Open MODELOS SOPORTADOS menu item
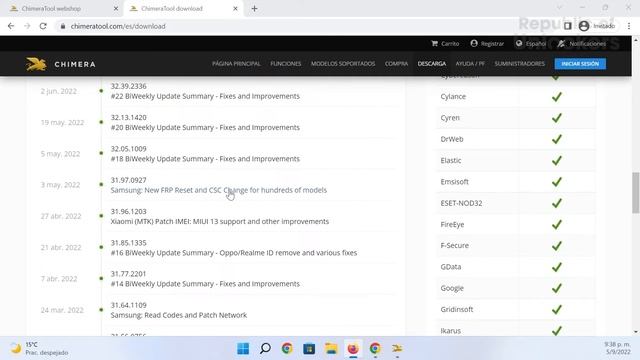The image size is (640, 360). 343,64
